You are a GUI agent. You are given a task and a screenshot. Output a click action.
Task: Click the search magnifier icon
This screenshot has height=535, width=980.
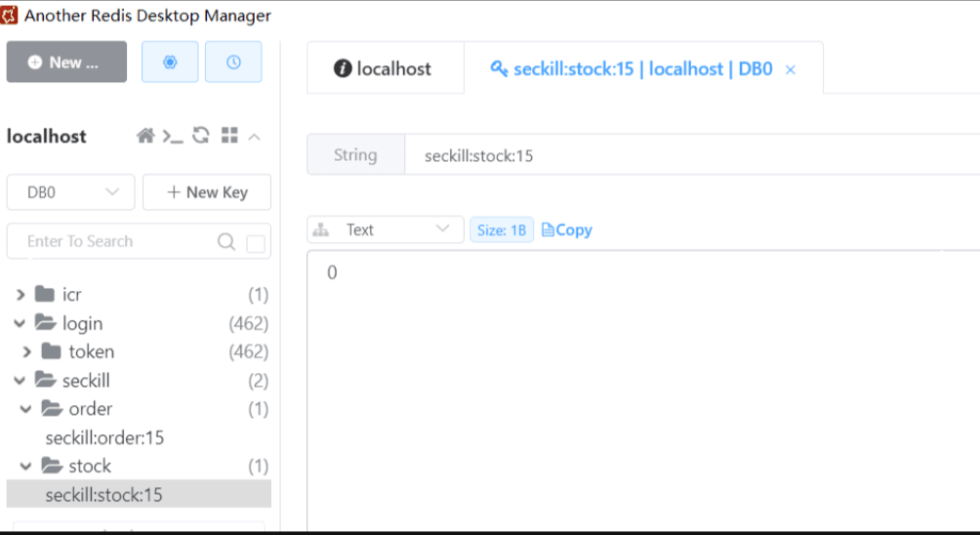pyautogui.click(x=226, y=242)
